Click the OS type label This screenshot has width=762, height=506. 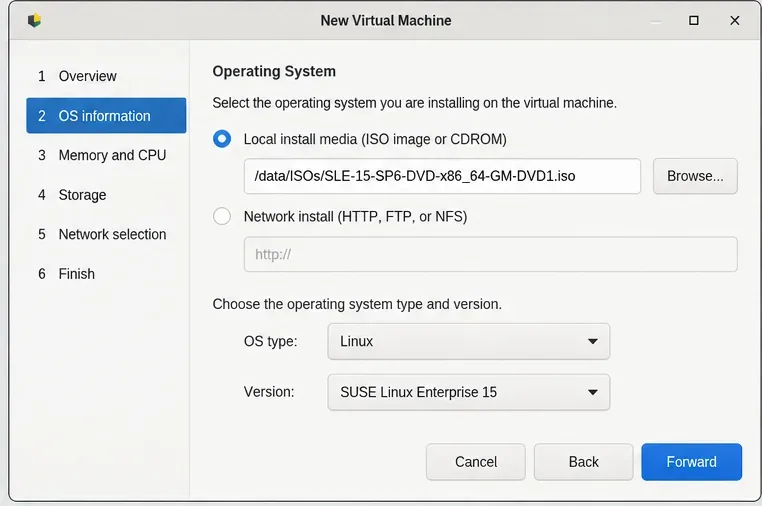pos(271,341)
